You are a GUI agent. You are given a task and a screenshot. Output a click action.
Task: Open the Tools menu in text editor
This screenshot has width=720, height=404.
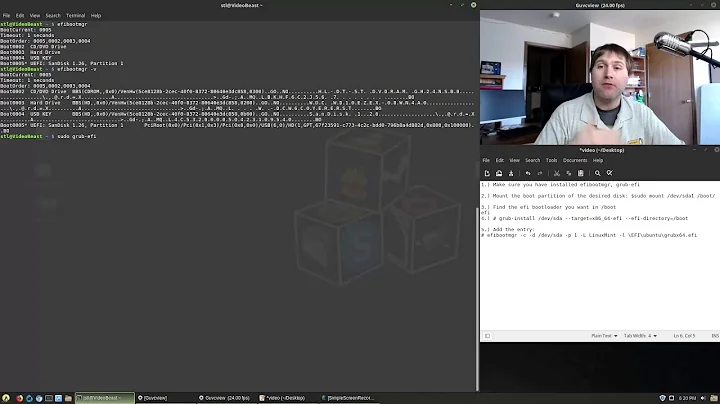click(x=551, y=160)
